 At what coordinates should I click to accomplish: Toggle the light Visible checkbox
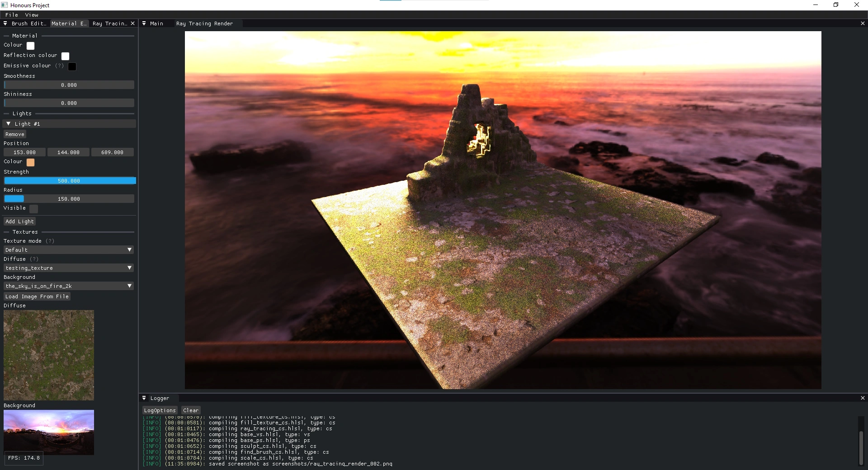tap(34, 208)
